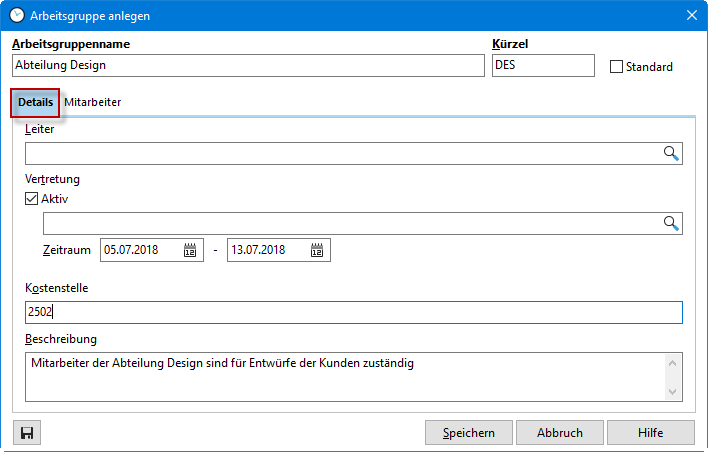Open calendar picker for end date 13.07.2018

tap(317, 250)
